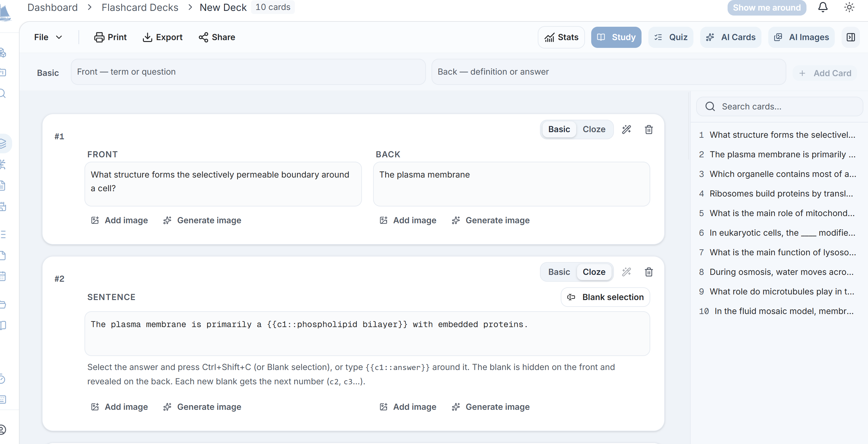Click the magic wand icon on card #2

click(x=626, y=272)
